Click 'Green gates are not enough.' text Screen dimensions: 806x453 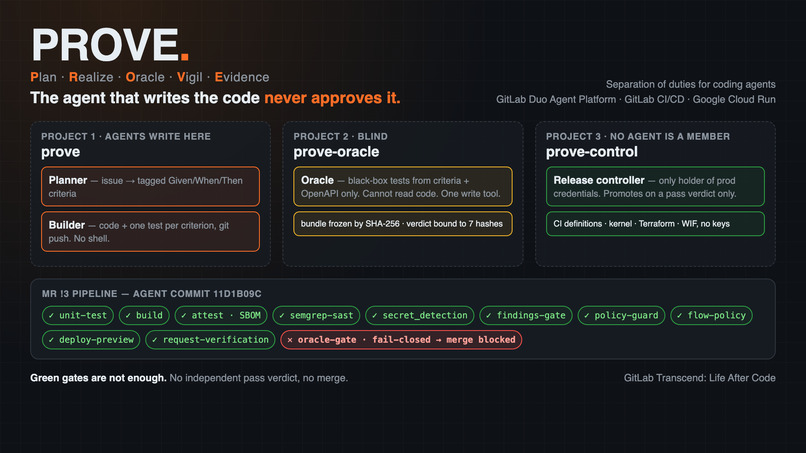pyautogui.click(x=98, y=378)
